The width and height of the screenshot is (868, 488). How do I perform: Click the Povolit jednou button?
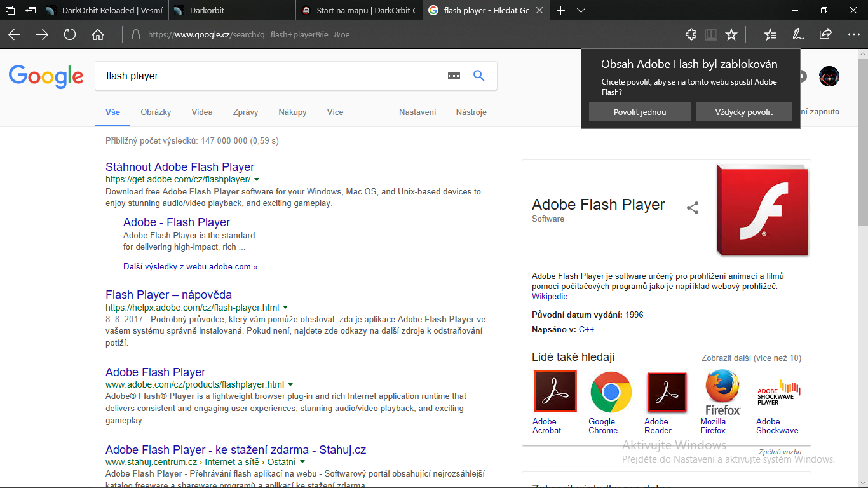coord(640,112)
